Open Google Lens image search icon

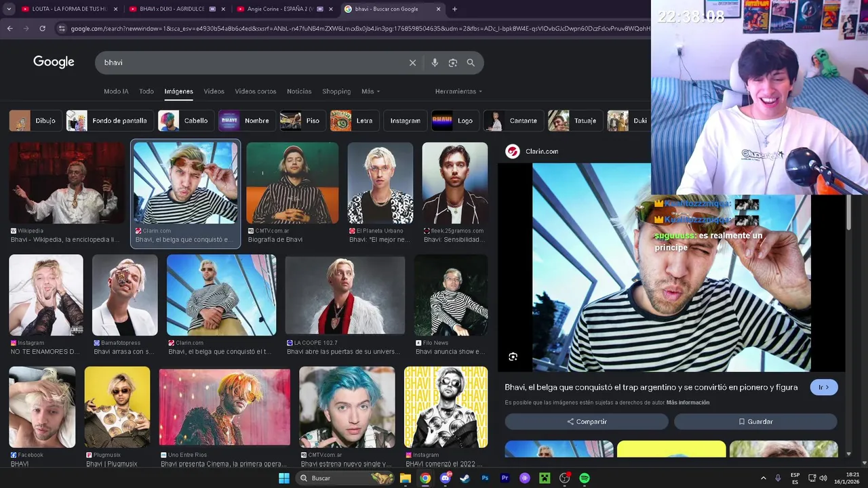click(453, 62)
